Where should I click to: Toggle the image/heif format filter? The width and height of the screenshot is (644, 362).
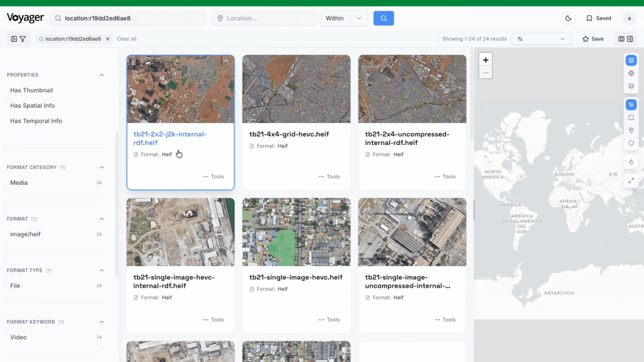(56, 234)
